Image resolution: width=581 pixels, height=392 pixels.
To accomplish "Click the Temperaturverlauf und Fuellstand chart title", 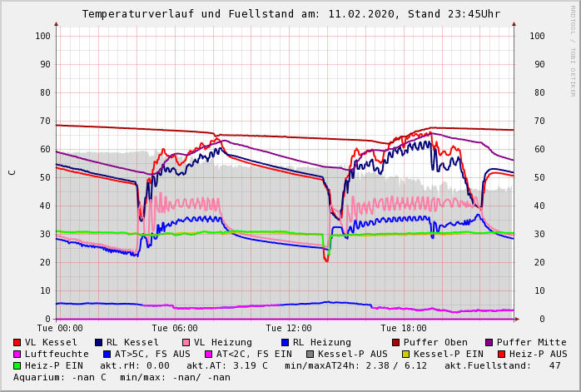I will (290, 14).
